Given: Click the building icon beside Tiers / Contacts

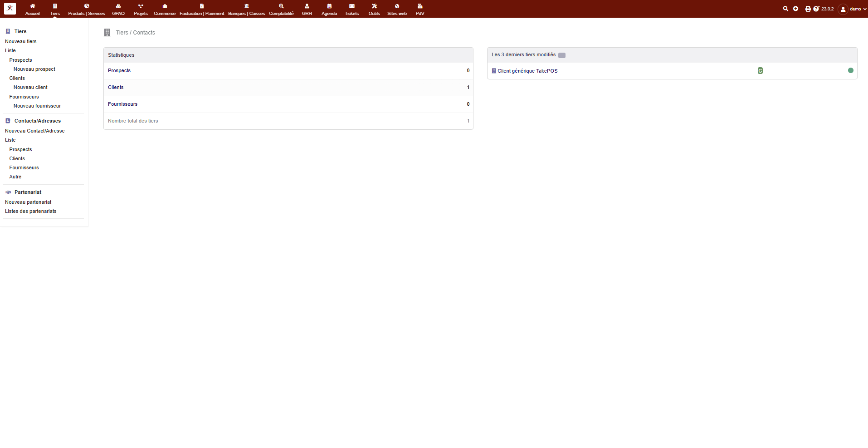Looking at the screenshot, I should [107, 33].
